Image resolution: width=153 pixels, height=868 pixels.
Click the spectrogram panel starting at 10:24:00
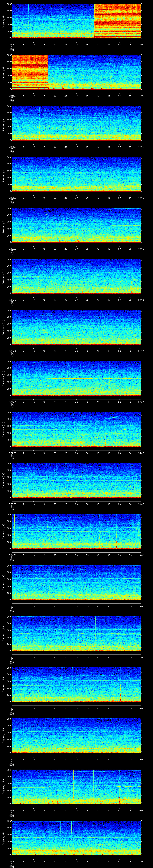[x=77, y=531]
